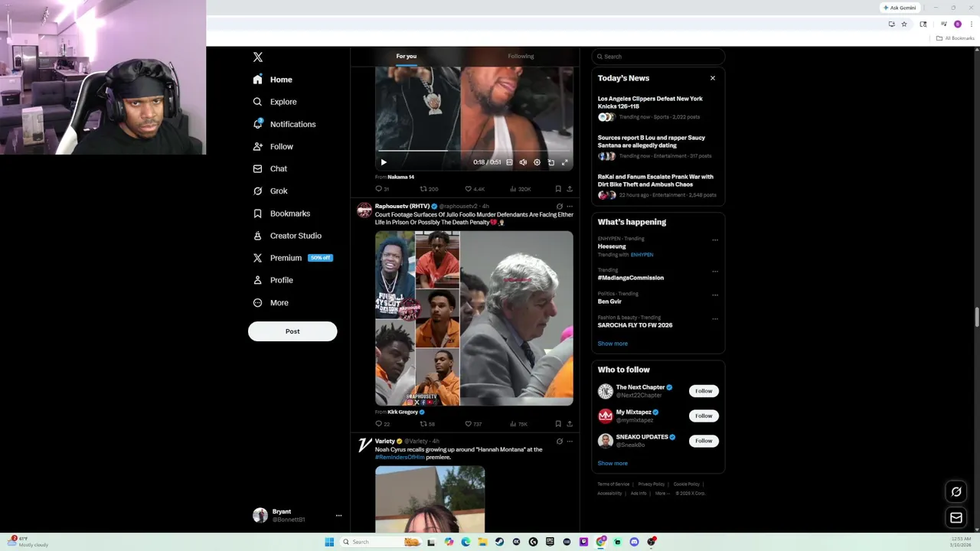
Task: Open more options on Variety post
Action: click(570, 442)
